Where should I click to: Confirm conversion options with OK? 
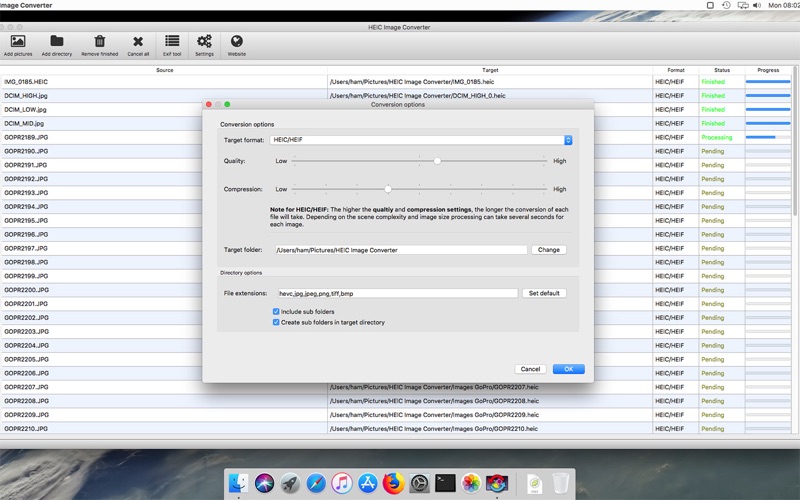click(x=568, y=369)
